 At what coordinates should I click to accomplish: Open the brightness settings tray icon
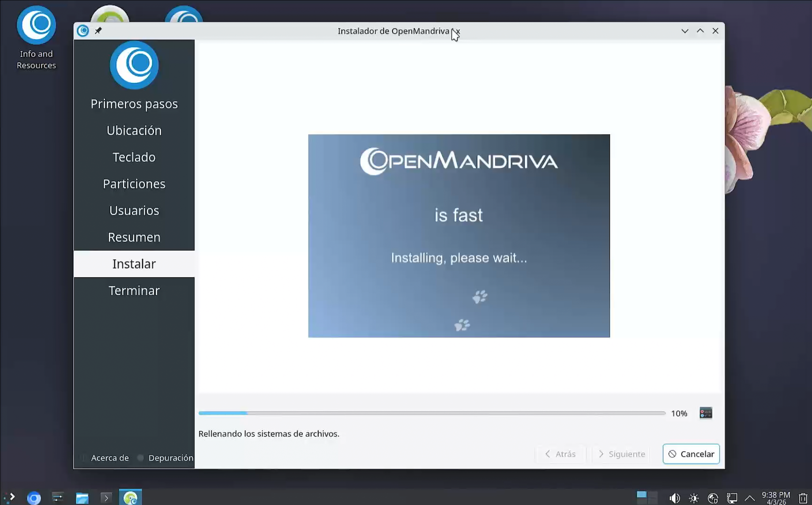coord(693,498)
